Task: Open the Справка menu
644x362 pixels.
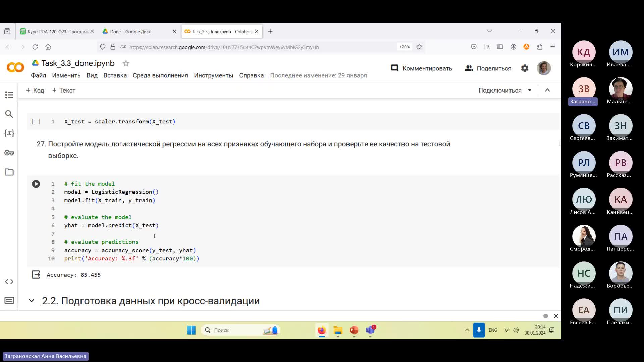Action: point(252,76)
